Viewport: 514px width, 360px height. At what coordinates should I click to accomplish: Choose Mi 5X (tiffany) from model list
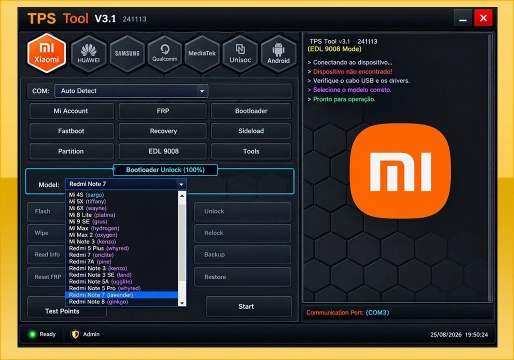(x=122, y=201)
